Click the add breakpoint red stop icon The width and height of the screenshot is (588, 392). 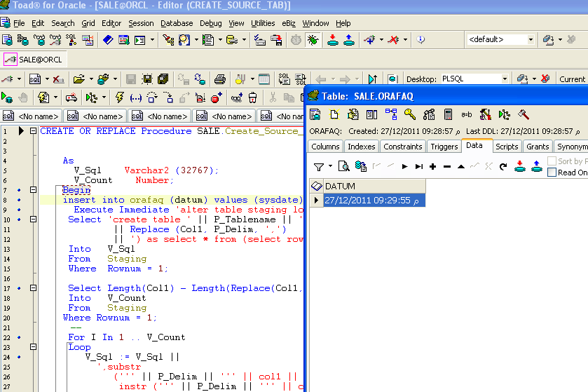[x=217, y=98]
